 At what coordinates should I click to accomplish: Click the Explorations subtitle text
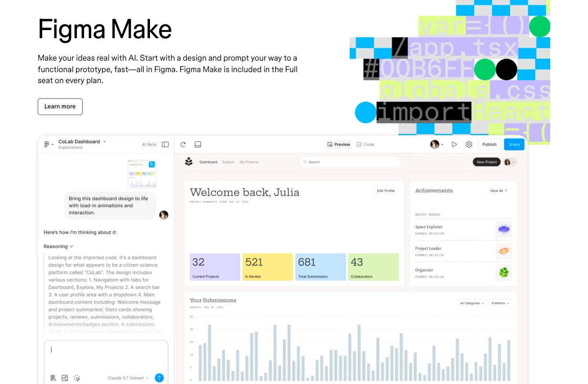click(70, 148)
